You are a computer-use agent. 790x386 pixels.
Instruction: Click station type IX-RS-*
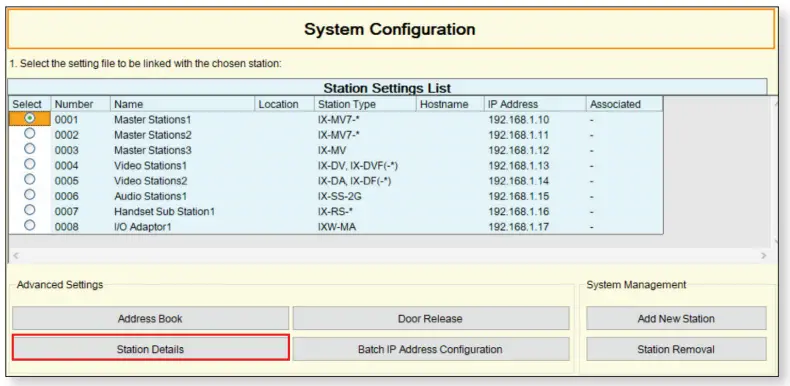tap(335, 211)
